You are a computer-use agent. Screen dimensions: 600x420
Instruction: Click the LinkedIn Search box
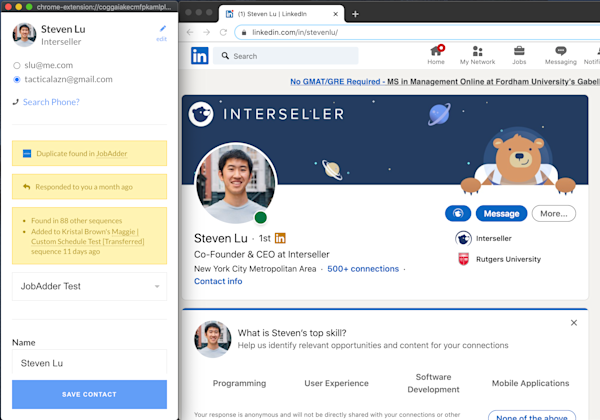coord(285,56)
